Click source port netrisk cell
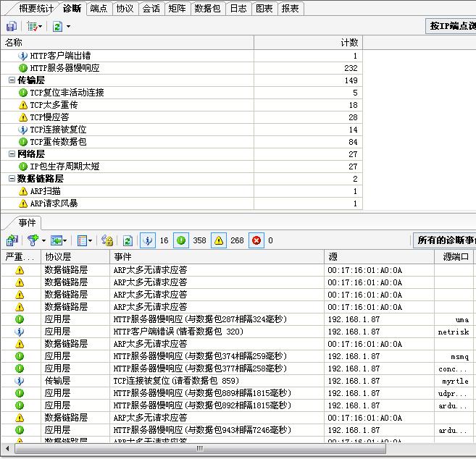The width and height of the screenshot is (476, 459). coord(454,332)
